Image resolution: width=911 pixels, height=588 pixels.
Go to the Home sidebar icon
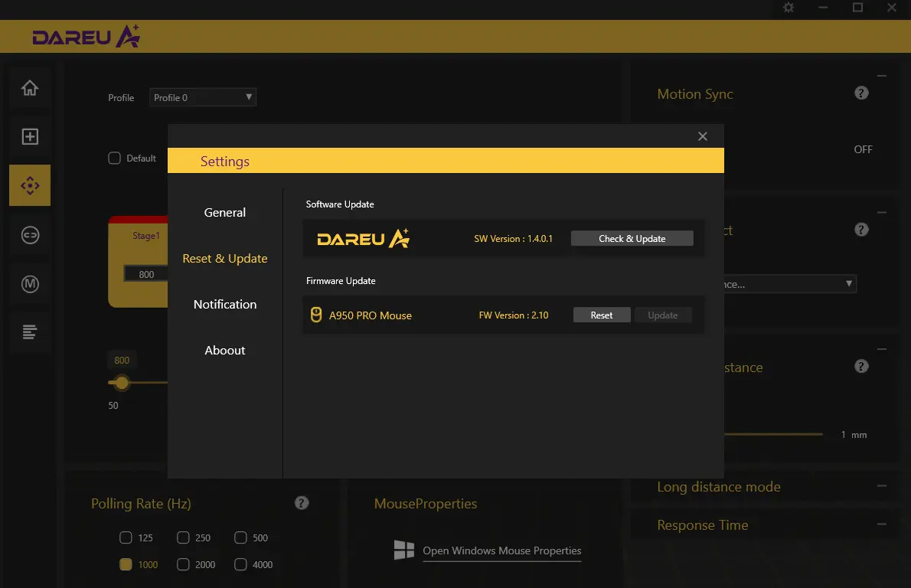[x=30, y=88]
